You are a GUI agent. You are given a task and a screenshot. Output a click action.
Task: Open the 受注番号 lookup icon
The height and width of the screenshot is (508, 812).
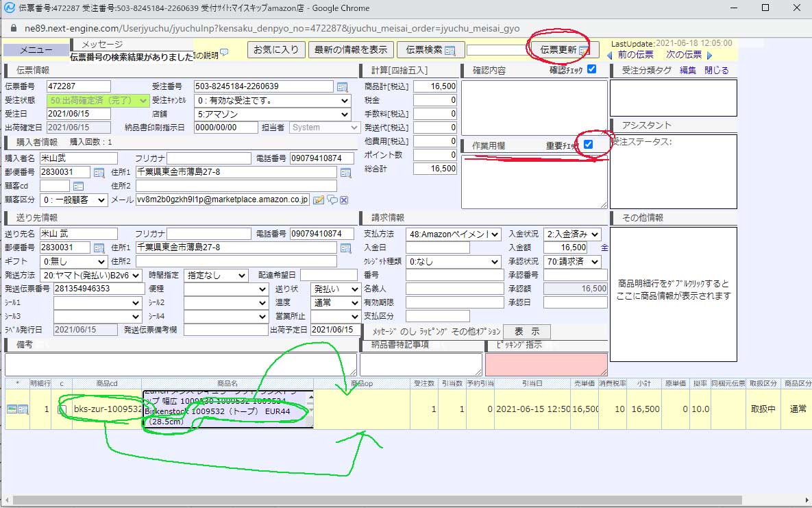[x=343, y=87]
